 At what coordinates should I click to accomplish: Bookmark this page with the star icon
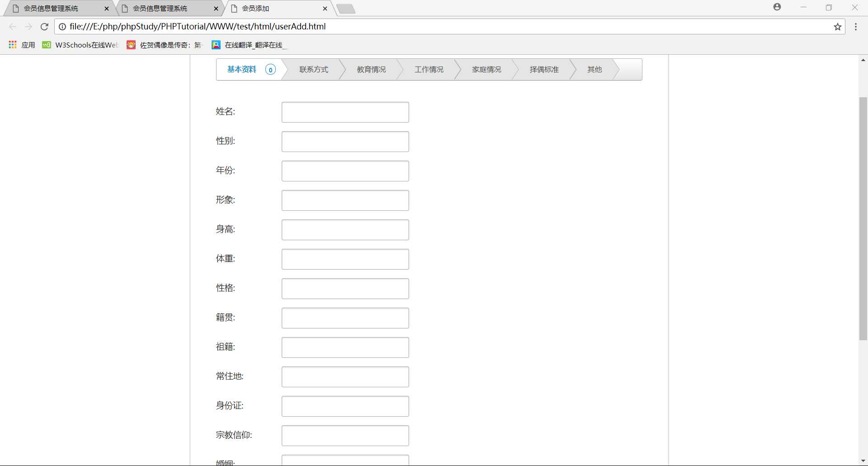pos(838,27)
